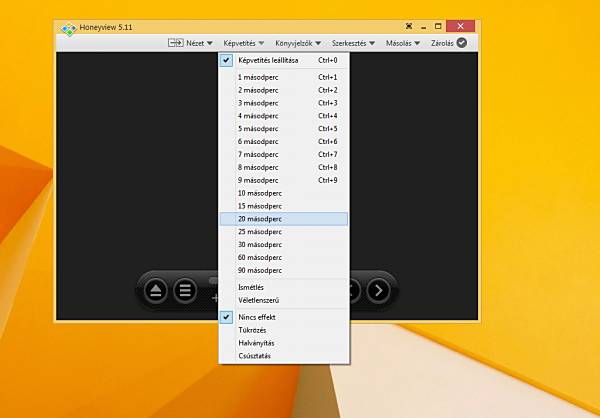Pick 60 másodperc interval

click(x=284, y=258)
